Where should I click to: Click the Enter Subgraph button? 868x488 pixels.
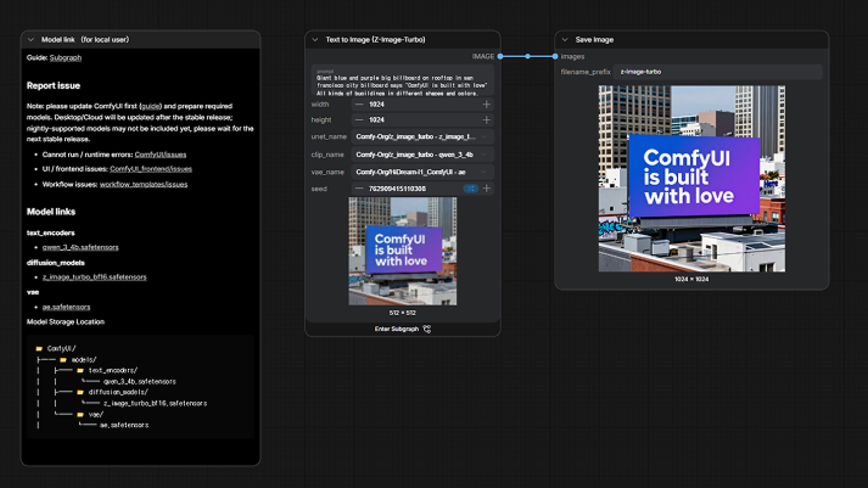[403, 329]
